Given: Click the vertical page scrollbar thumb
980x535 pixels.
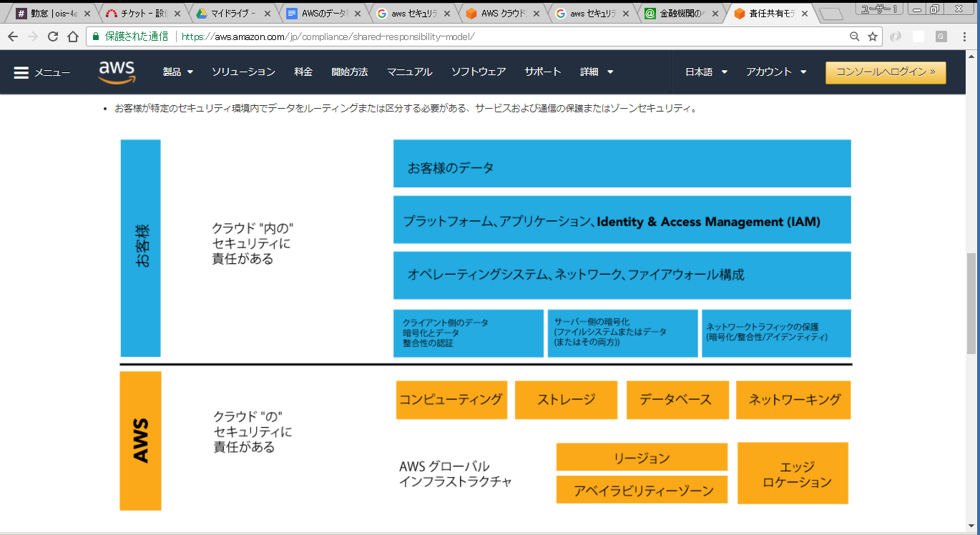Looking at the screenshot, I should tap(971, 303).
